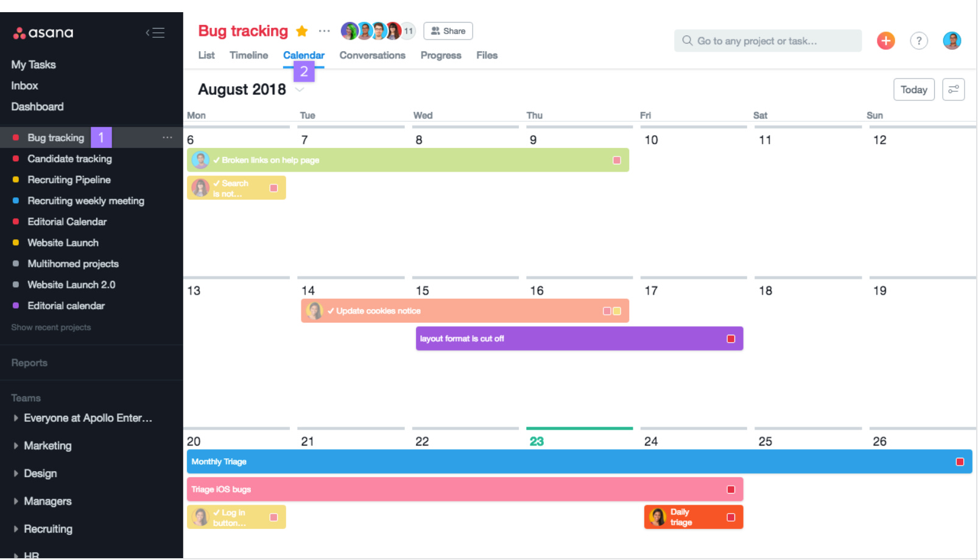Viewport: 978px width, 560px height.
Task: Toggle completion checkmark on Update cookies notice
Action: click(x=331, y=311)
